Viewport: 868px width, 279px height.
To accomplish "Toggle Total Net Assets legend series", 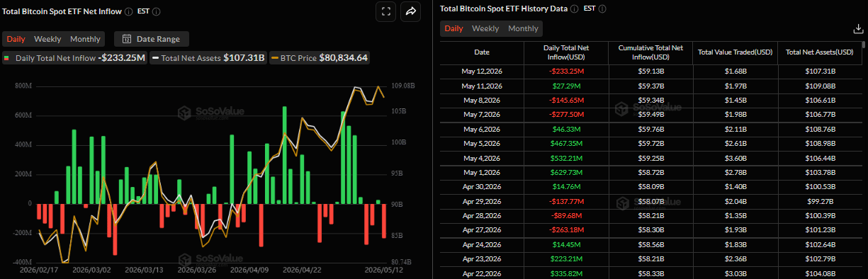I will (x=208, y=58).
